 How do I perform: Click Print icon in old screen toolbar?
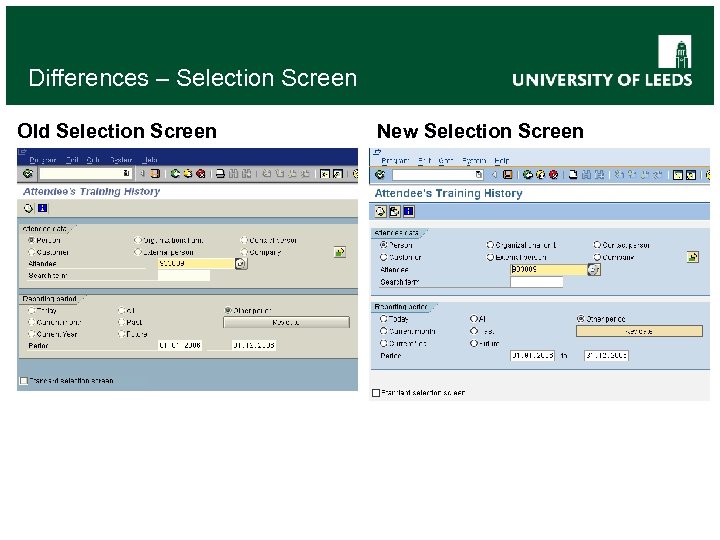220,174
